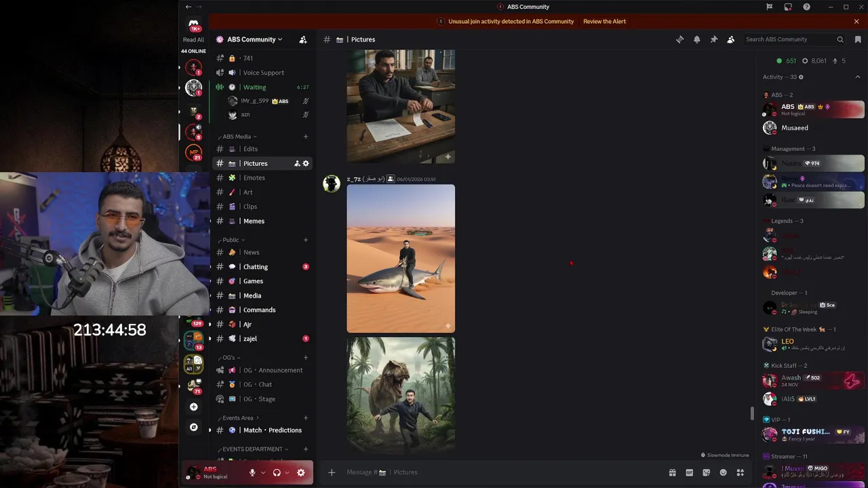Screen dimensions: 868x488
Task: Open the apps launcher icon in message bar
Action: click(x=741, y=472)
